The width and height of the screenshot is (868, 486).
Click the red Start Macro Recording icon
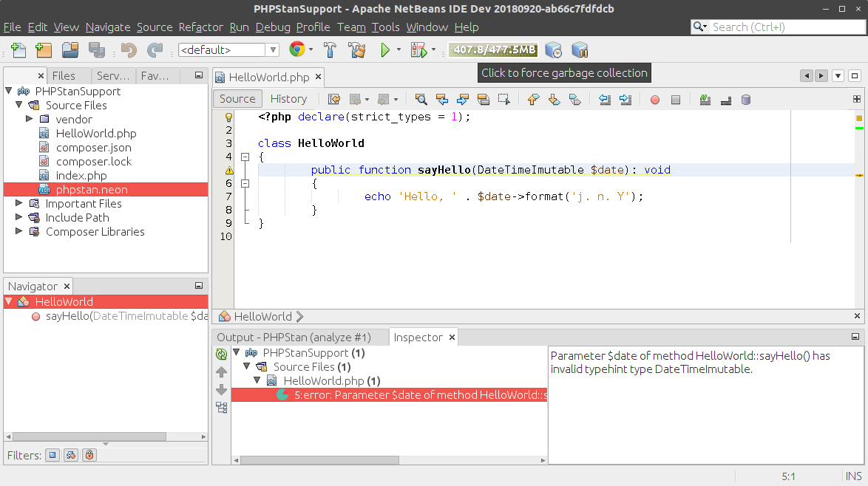coord(654,99)
